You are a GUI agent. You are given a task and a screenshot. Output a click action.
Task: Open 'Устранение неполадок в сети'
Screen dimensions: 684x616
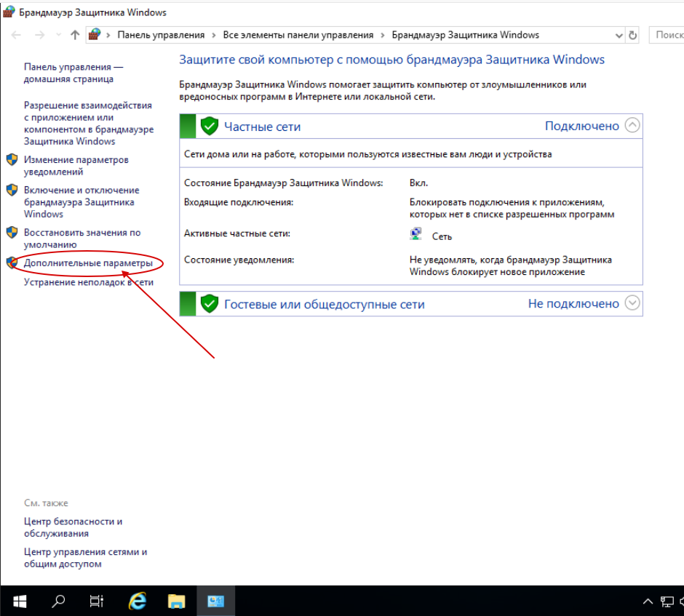[x=89, y=282]
